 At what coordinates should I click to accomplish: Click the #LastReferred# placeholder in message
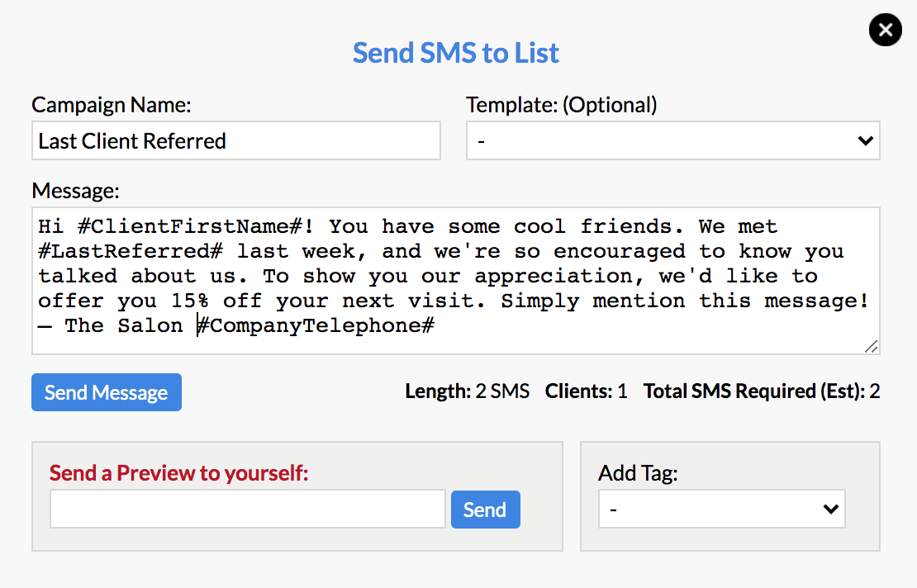pos(131,251)
